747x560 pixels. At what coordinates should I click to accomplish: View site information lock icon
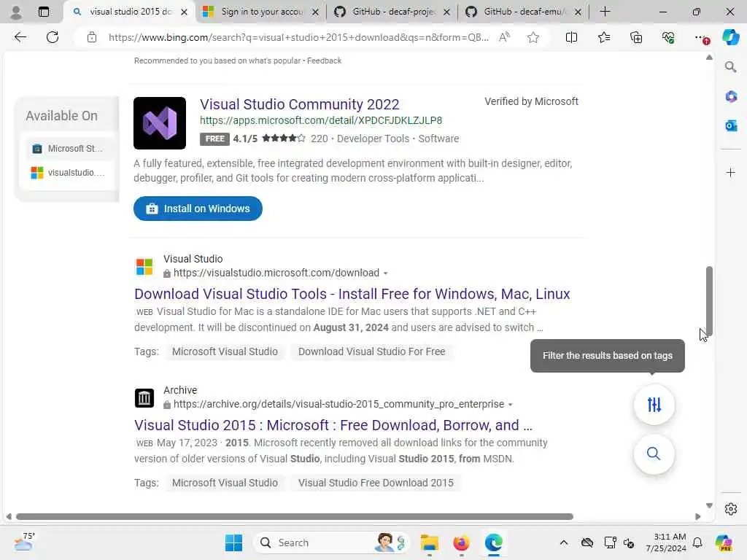(92, 37)
